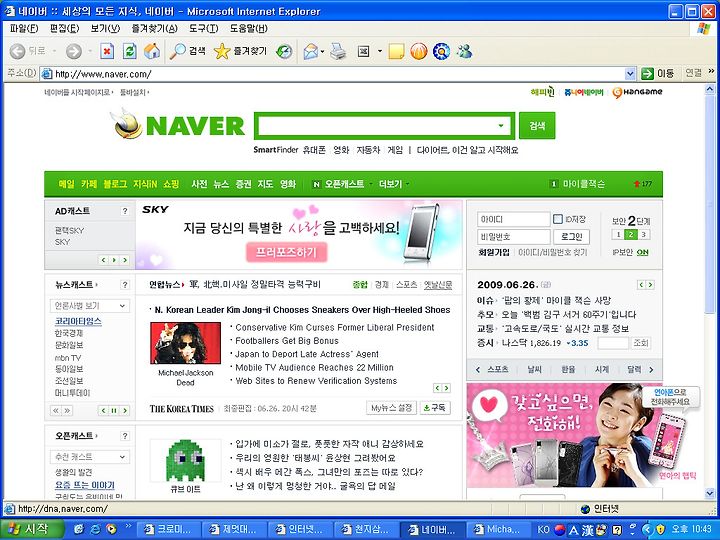This screenshot has height=540, width=720.
Task: Click the 비밀번호 password field
Action: (x=513, y=237)
